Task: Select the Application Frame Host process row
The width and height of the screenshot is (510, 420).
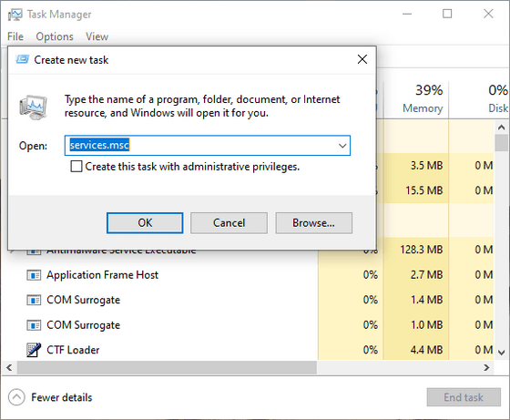Action: click(247, 275)
